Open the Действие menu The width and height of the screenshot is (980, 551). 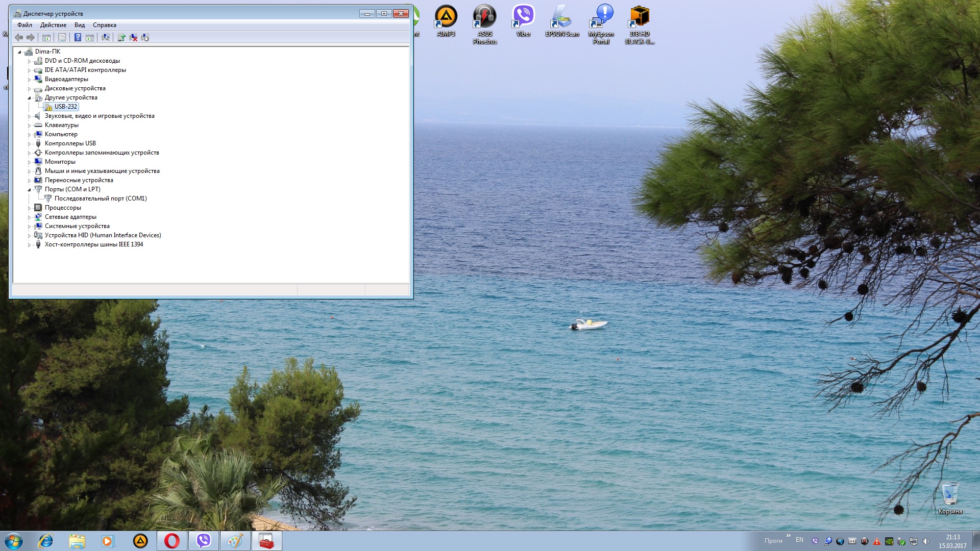click(53, 25)
